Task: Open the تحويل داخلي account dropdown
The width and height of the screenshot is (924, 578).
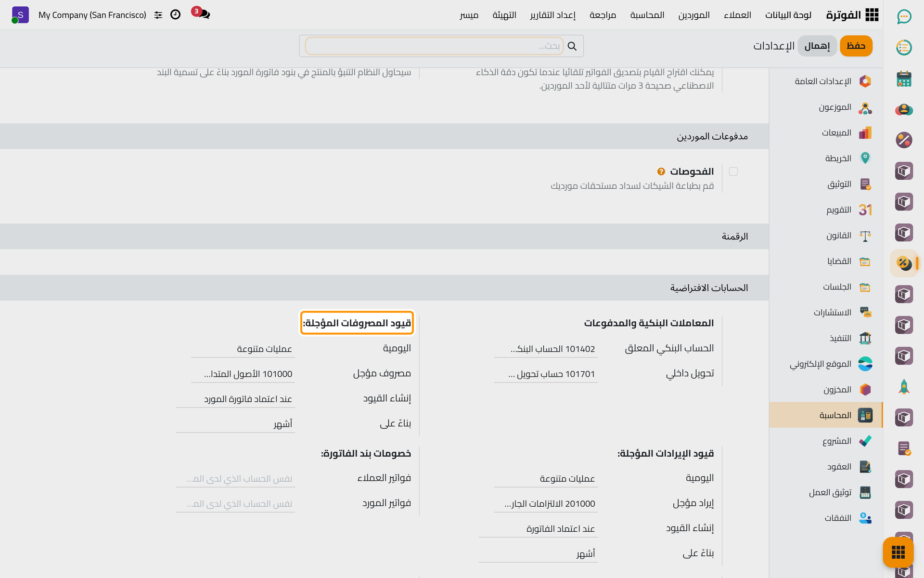Action: [546, 374]
